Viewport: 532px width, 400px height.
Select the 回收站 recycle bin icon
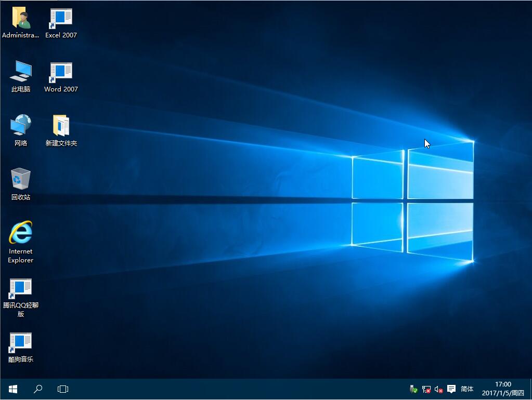click(x=21, y=184)
